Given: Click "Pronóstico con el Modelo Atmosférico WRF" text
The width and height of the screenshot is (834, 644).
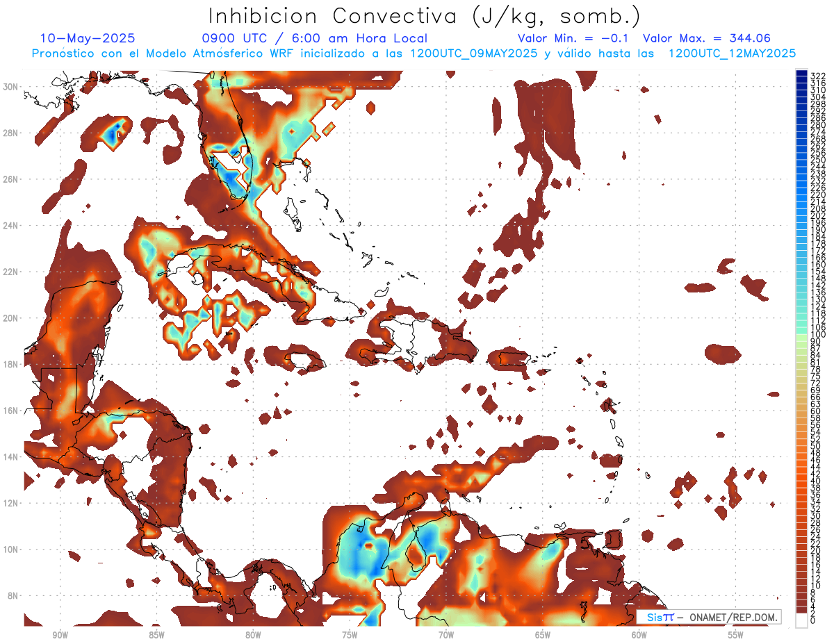Looking at the screenshot, I should click(162, 53).
